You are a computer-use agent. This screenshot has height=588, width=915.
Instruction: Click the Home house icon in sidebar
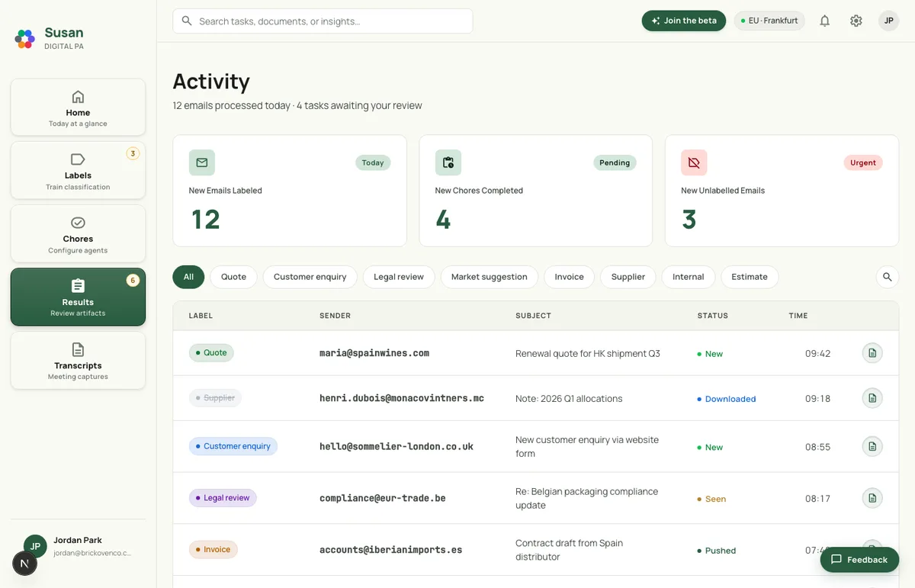[x=78, y=97]
